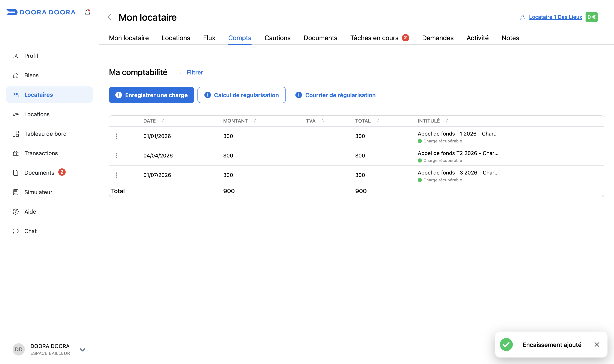Viewport: 614px width, 364px height.
Task: Open row menu for 04/04/2026
Action: click(x=117, y=155)
